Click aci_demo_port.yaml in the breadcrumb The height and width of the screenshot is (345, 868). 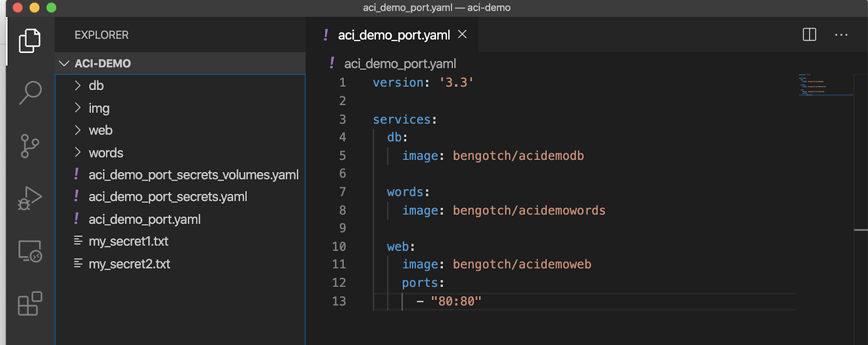tap(400, 64)
